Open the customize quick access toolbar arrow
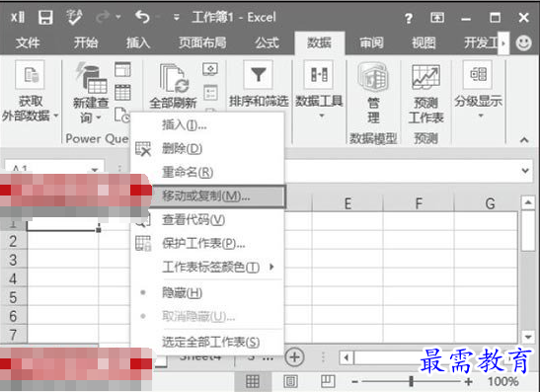 (x=177, y=17)
